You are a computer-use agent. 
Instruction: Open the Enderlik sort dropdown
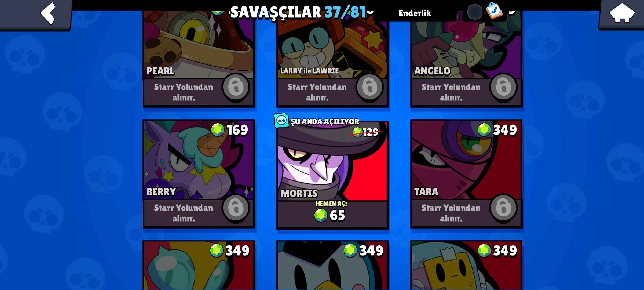click(x=415, y=13)
